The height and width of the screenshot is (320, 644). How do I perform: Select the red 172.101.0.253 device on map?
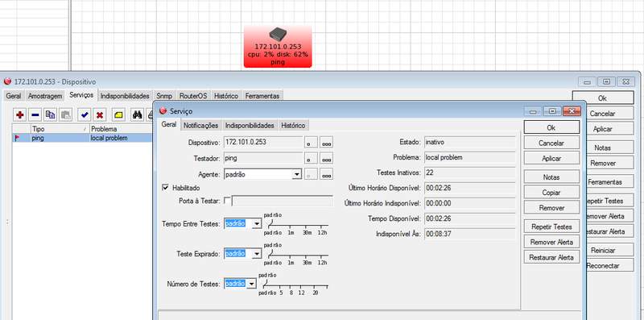pyautogui.click(x=278, y=46)
